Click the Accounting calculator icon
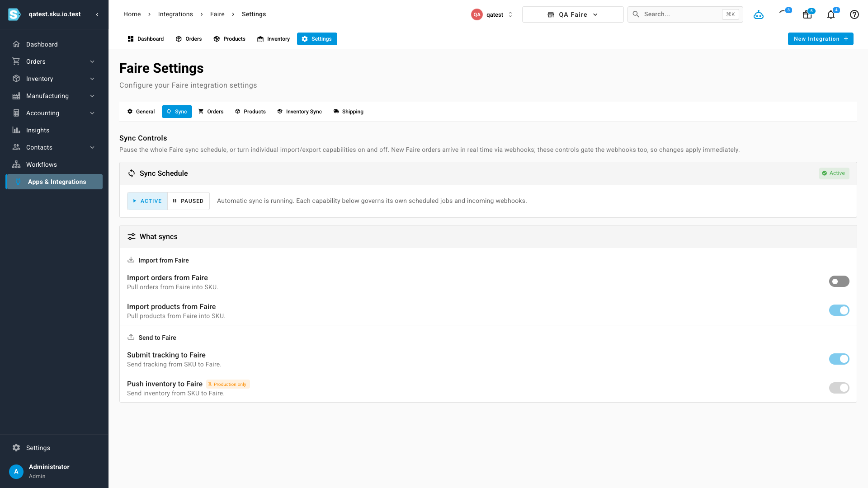 [x=16, y=113]
